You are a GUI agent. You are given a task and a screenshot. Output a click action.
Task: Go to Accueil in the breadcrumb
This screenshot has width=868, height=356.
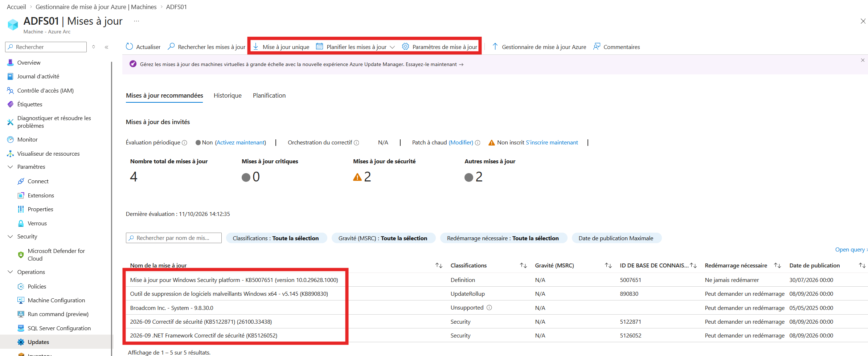click(16, 7)
